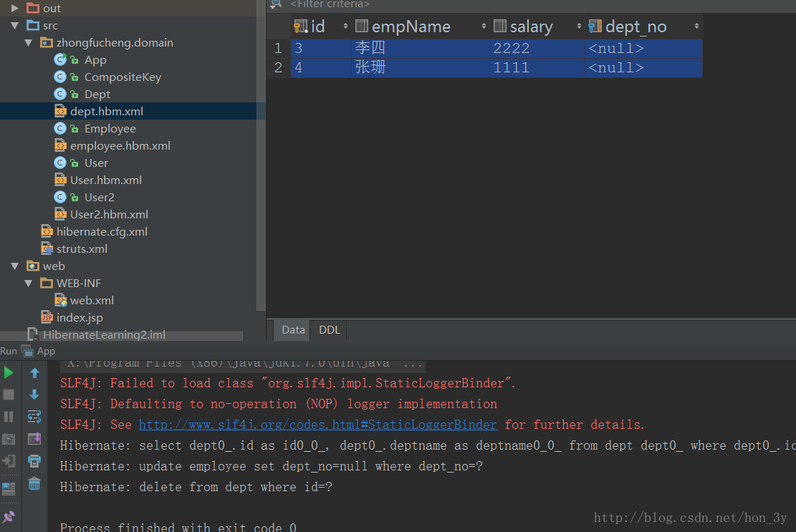Open User2.hbm.xml file

(x=109, y=215)
